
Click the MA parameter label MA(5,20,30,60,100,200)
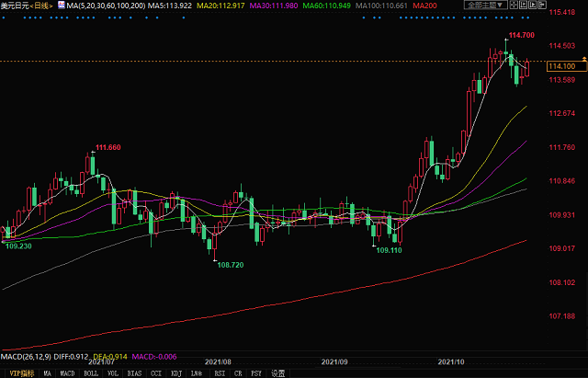click(x=106, y=6)
